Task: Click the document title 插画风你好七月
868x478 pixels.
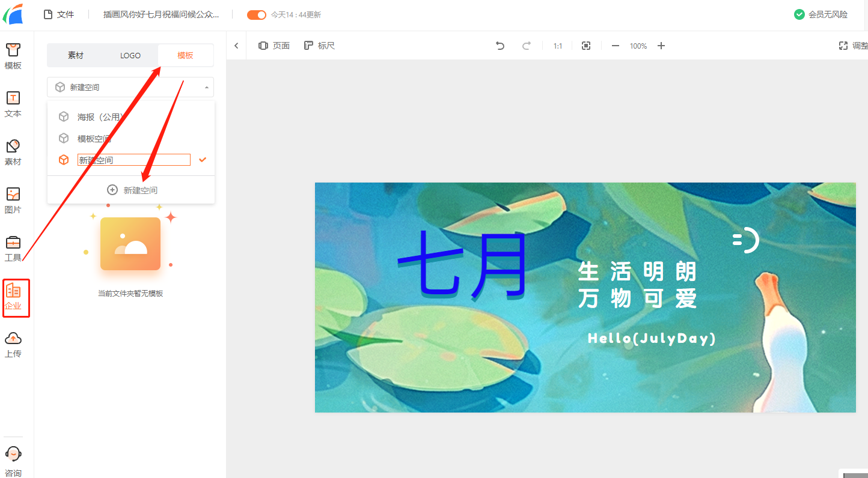Action: click(x=161, y=14)
